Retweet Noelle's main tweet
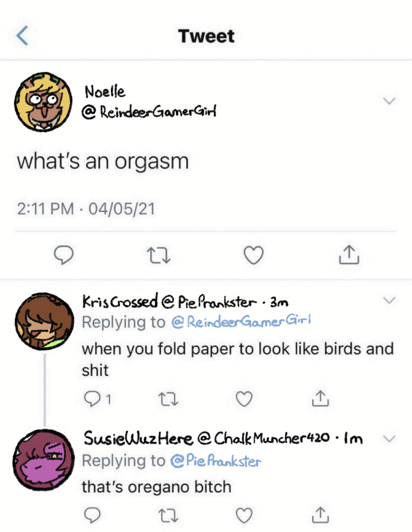The width and height of the screenshot is (412, 532). pyautogui.click(x=158, y=255)
